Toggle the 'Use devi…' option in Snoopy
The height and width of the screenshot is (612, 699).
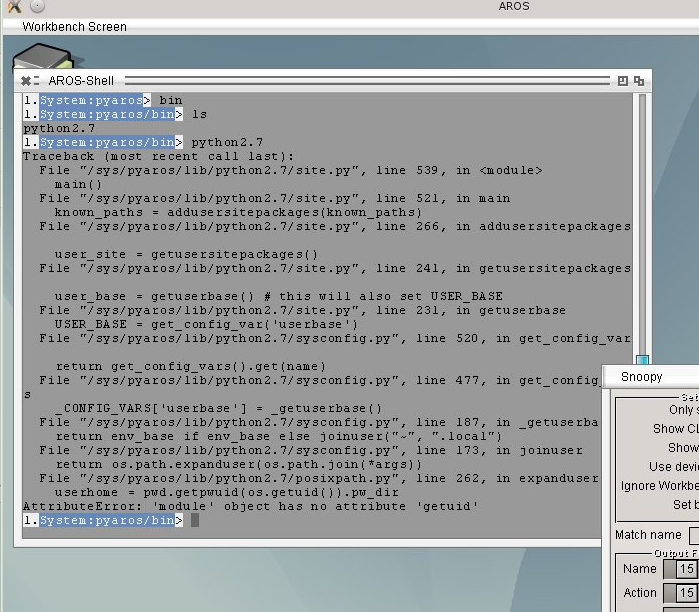[673, 467]
